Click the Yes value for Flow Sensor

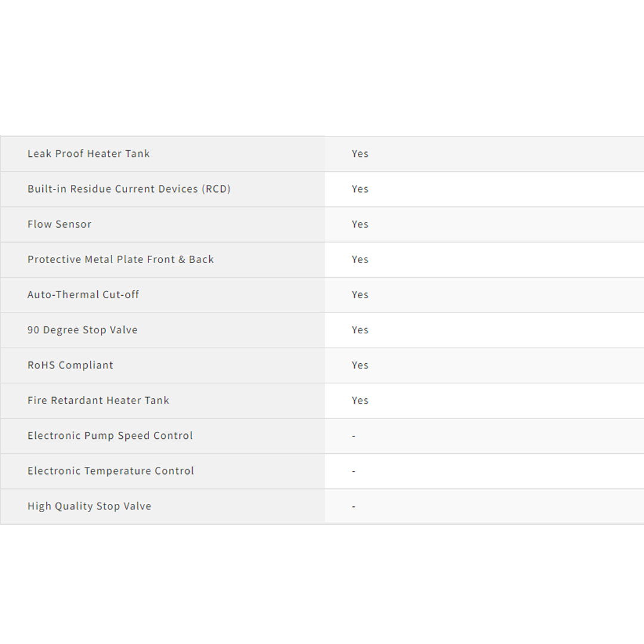click(x=360, y=224)
